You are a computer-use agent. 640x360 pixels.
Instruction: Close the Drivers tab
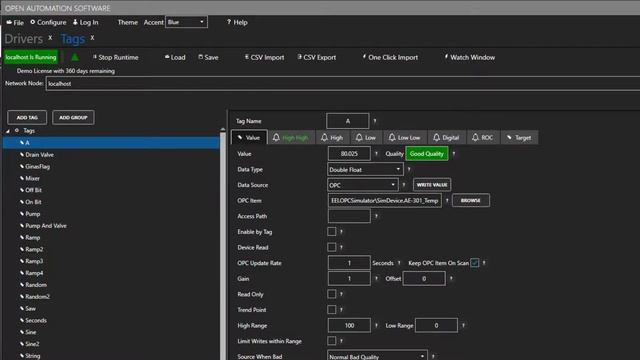point(50,38)
